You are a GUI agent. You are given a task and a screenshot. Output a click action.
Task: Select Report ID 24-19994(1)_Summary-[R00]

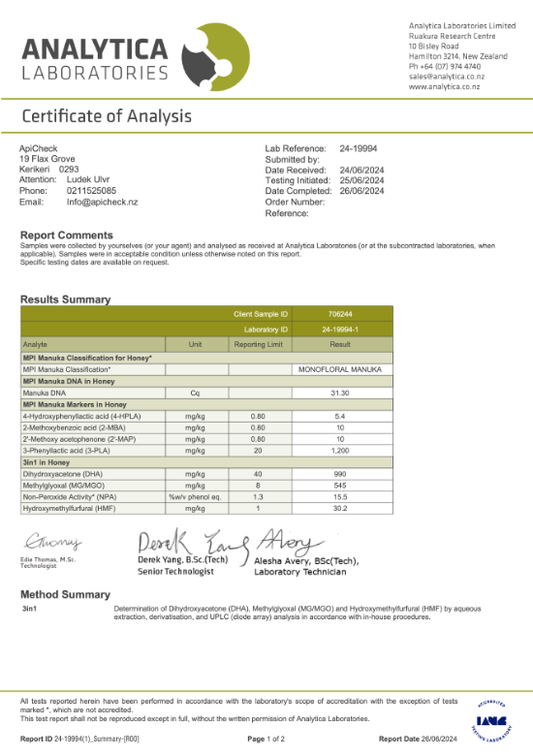tap(80, 739)
